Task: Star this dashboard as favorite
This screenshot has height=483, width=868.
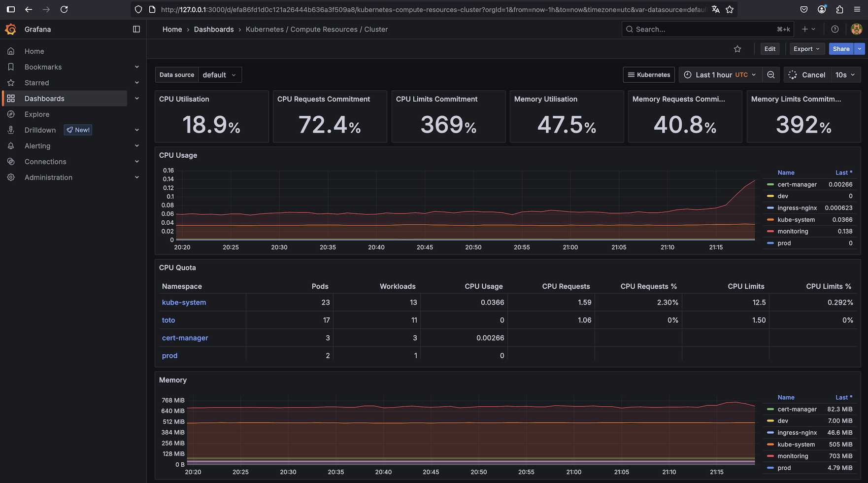Action: (737, 49)
